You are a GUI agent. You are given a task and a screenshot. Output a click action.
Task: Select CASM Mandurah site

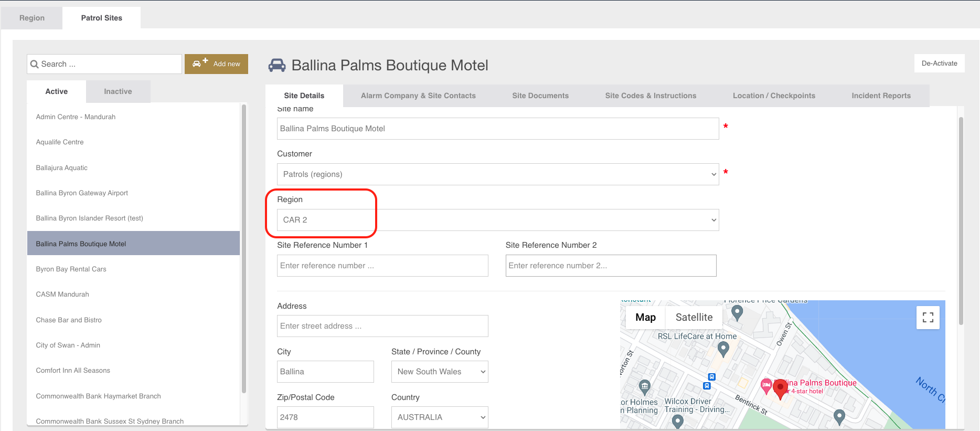(133, 295)
